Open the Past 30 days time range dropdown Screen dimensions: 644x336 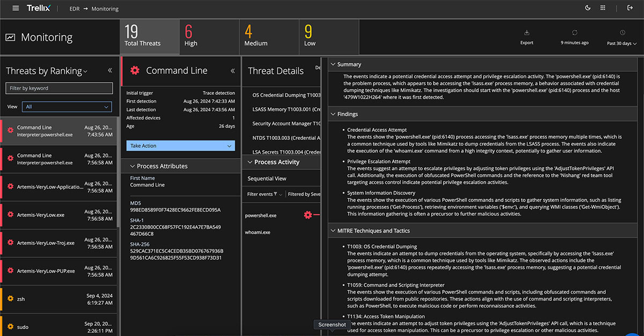tap(621, 43)
